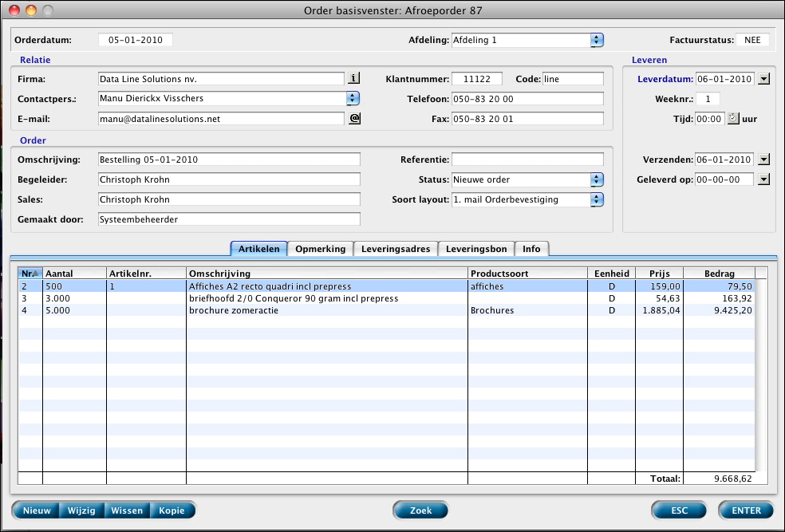785x532 pixels.
Task: Click the Tijd 00:00 field
Action: 709,119
